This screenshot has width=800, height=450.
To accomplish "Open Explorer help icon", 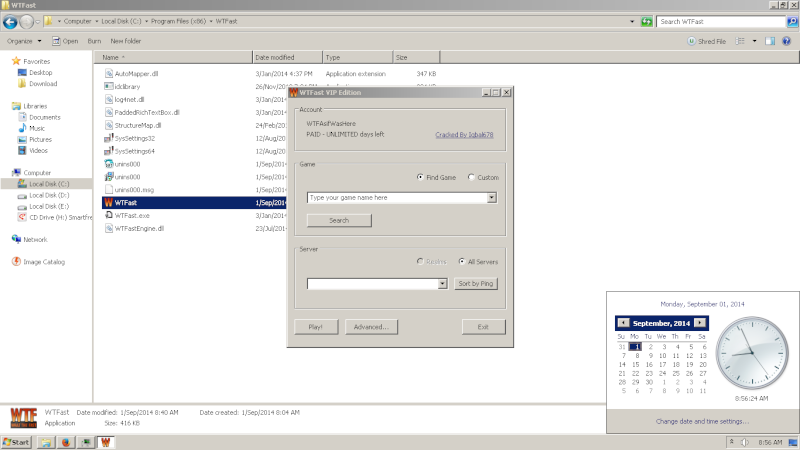I will point(786,41).
